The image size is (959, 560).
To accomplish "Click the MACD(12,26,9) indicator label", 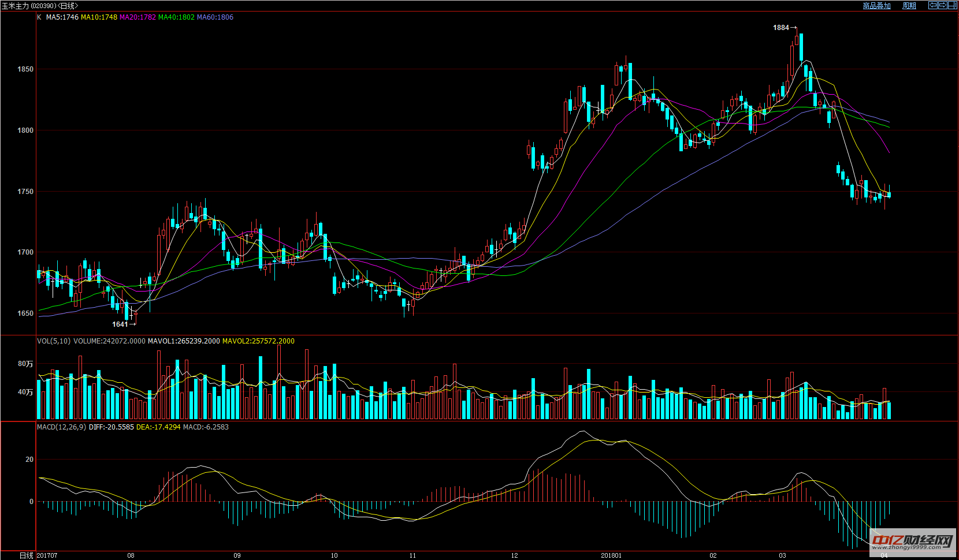I will (61, 427).
